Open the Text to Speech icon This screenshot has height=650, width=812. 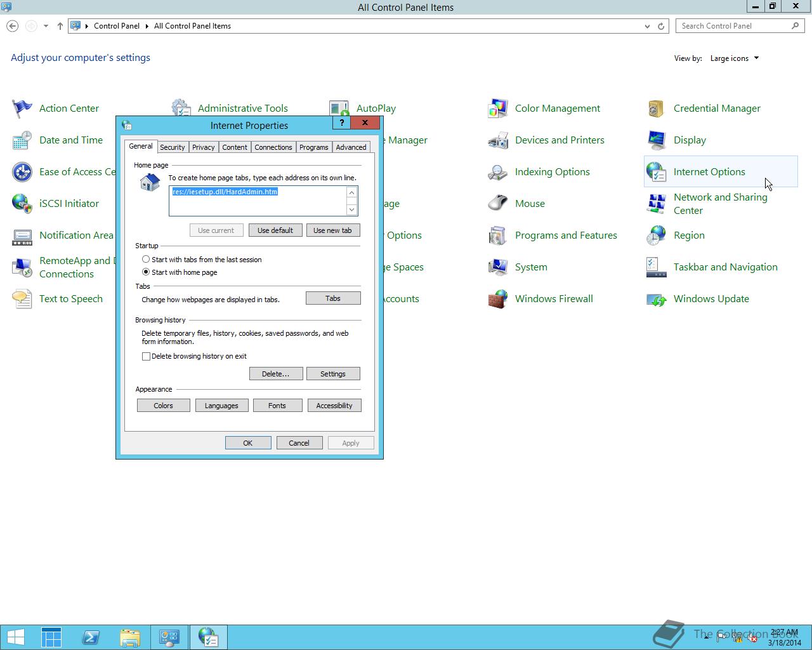pyautogui.click(x=22, y=299)
